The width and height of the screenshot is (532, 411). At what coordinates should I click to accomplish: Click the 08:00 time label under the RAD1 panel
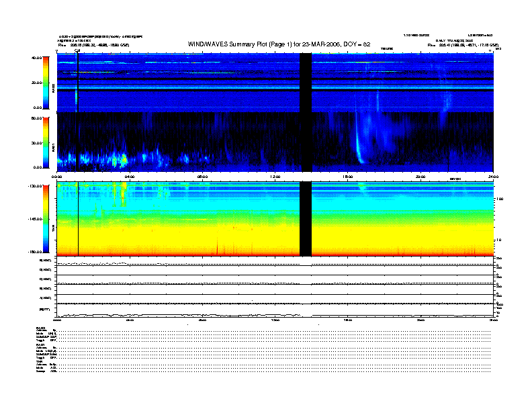202,177
